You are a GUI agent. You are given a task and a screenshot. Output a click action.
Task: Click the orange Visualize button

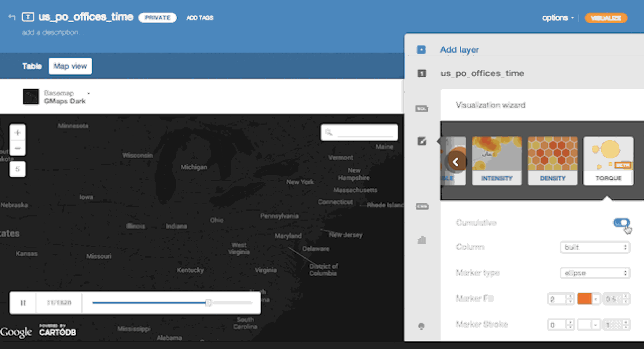606,18
